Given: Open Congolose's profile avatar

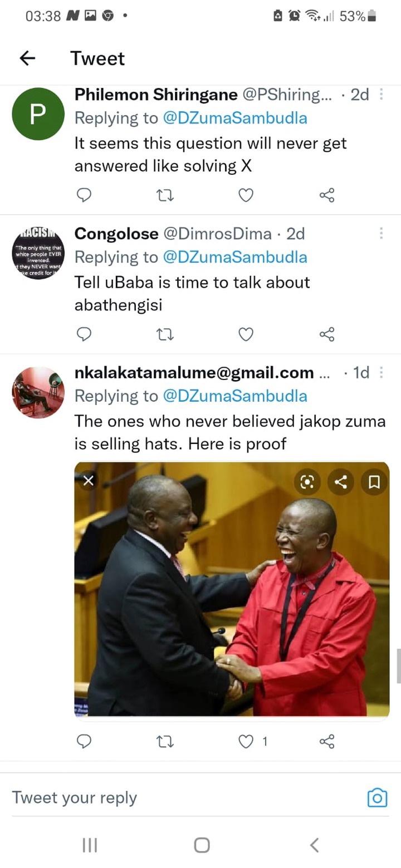Looking at the screenshot, I should [38, 254].
